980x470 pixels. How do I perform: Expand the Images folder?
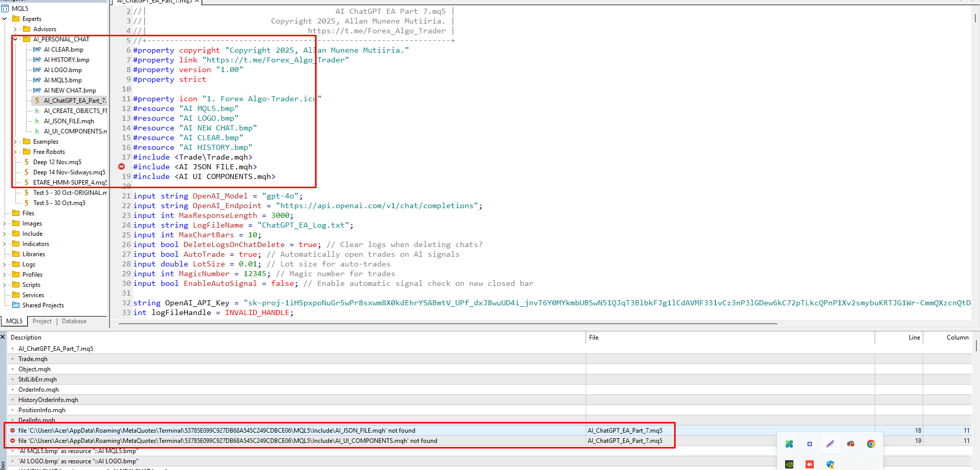point(5,223)
